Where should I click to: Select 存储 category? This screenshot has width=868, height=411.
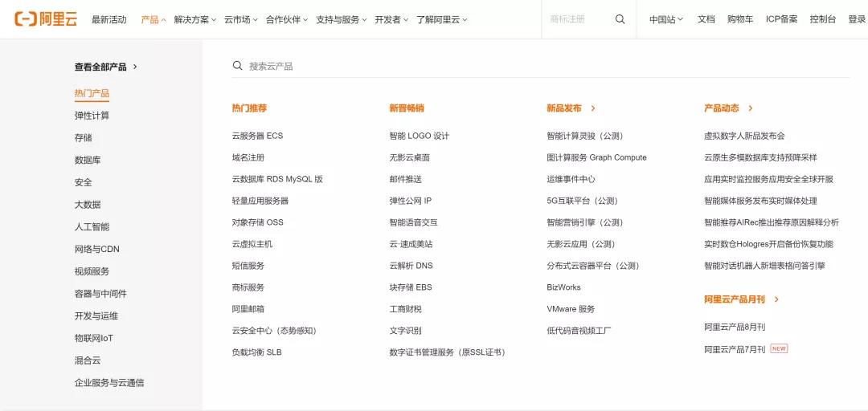click(83, 138)
